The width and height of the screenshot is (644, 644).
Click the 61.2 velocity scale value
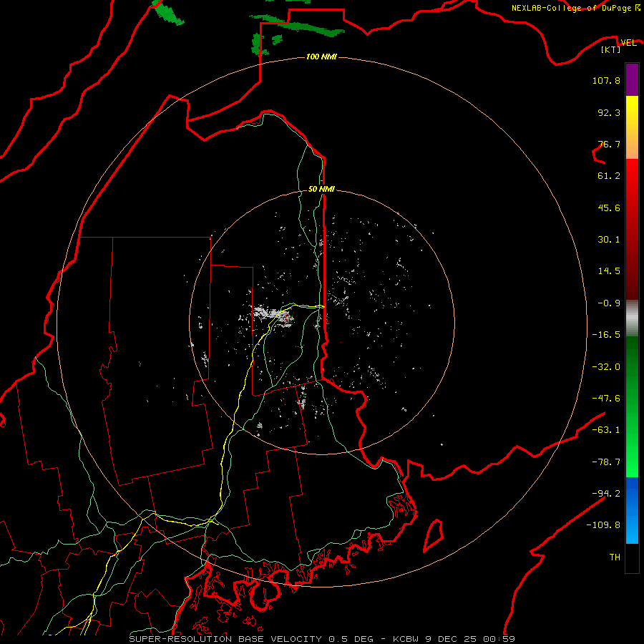[609, 176]
